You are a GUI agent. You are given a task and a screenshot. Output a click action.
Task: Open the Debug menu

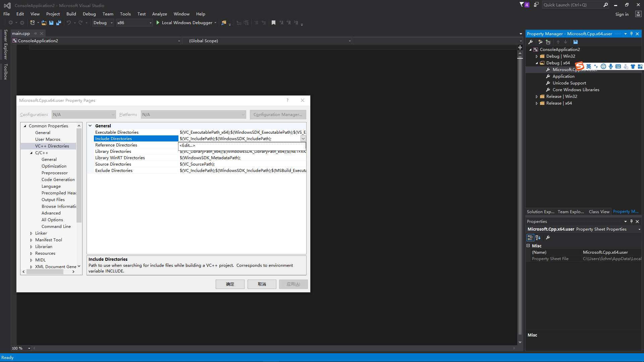[x=89, y=14]
